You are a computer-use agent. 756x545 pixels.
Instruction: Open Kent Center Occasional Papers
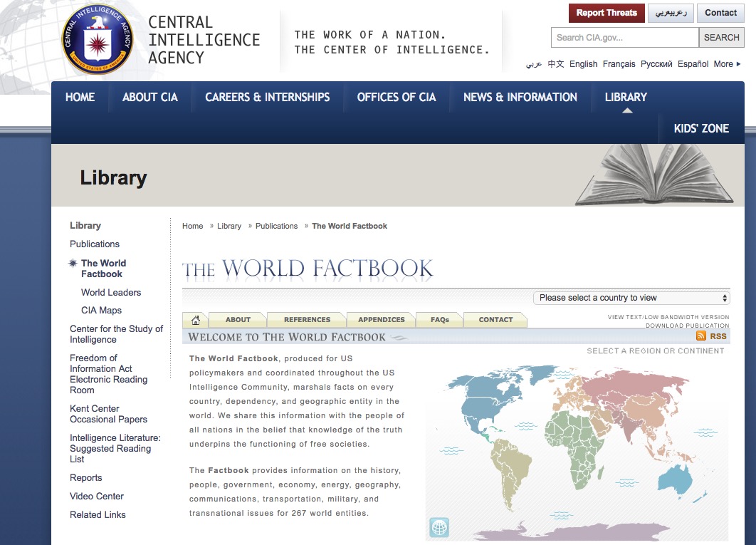[x=108, y=414]
